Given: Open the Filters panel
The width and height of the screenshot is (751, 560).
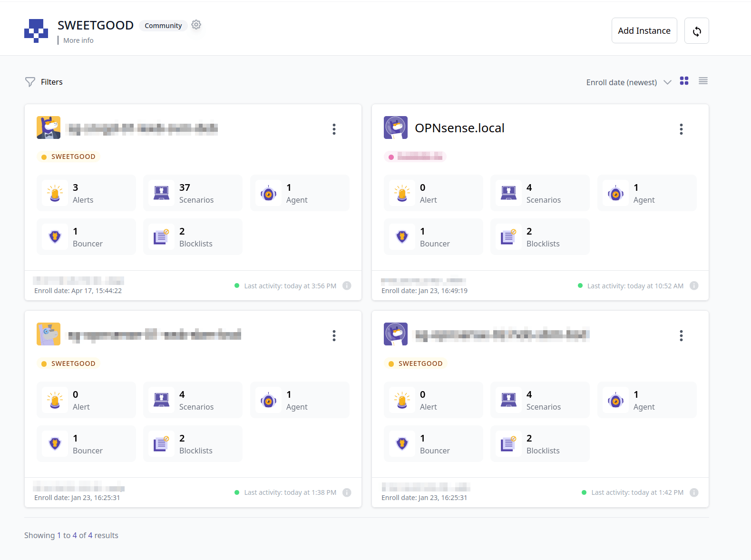Looking at the screenshot, I should pos(44,82).
